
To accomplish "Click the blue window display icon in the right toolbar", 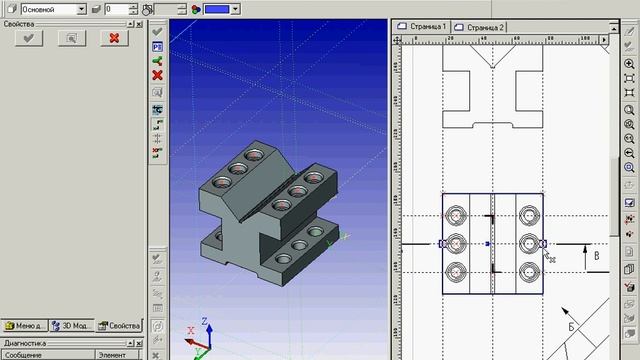I will tap(629, 203).
